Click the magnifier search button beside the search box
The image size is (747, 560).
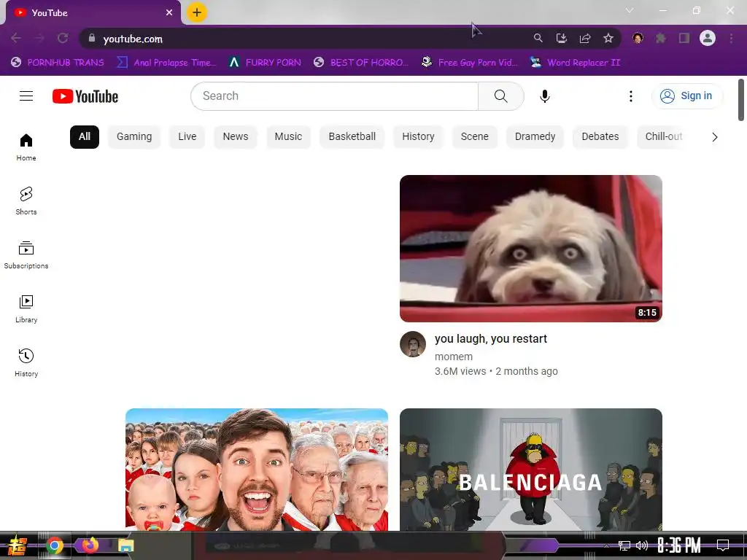pos(500,96)
